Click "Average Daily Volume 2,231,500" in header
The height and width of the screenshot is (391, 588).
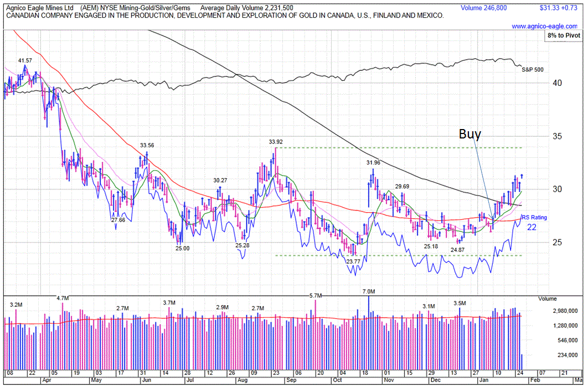click(x=247, y=8)
